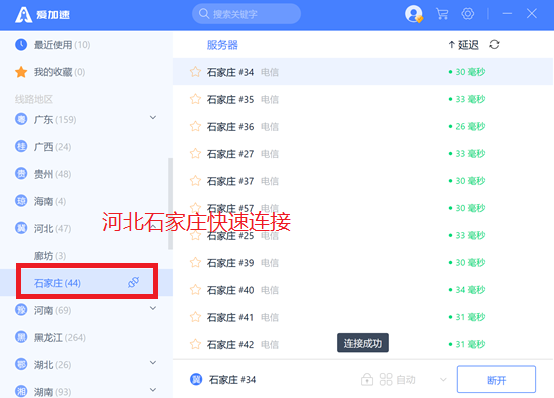Open the user account avatar icon
The height and width of the screenshot is (398, 554).
(414, 14)
